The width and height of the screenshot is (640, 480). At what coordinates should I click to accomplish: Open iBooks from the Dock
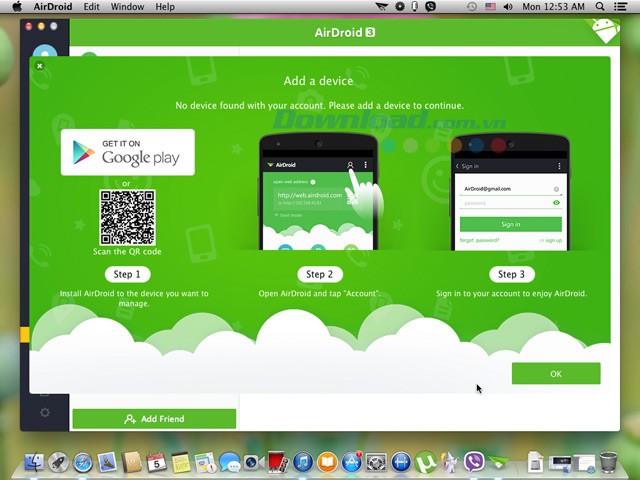327,462
